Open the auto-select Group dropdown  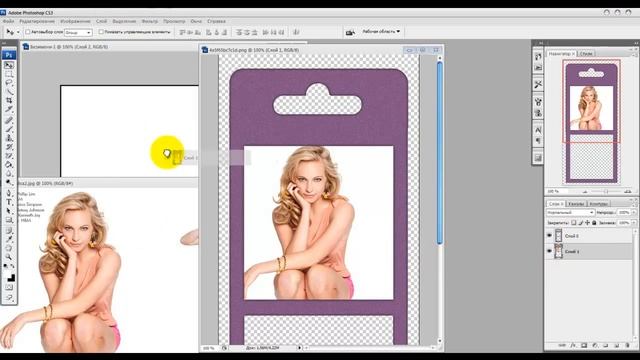78,32
